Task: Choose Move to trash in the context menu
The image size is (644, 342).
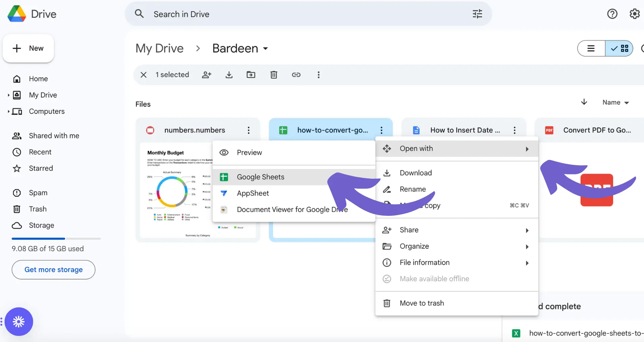Action: point(457,303)
